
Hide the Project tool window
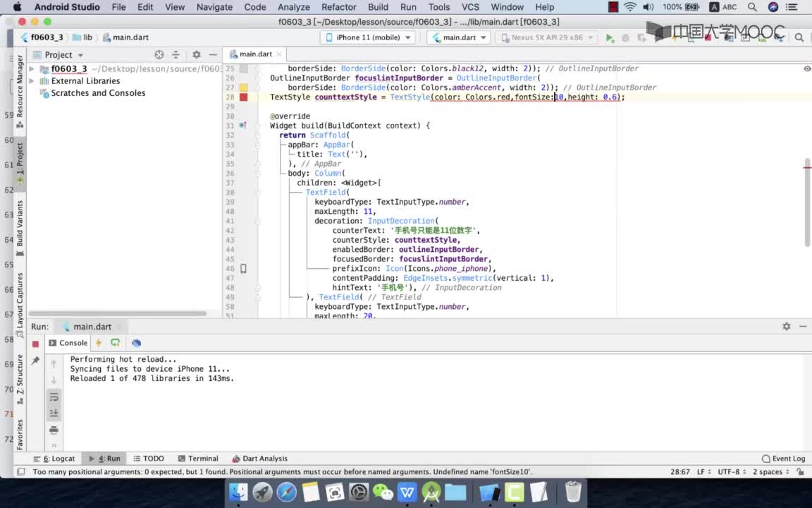[213, 55]
